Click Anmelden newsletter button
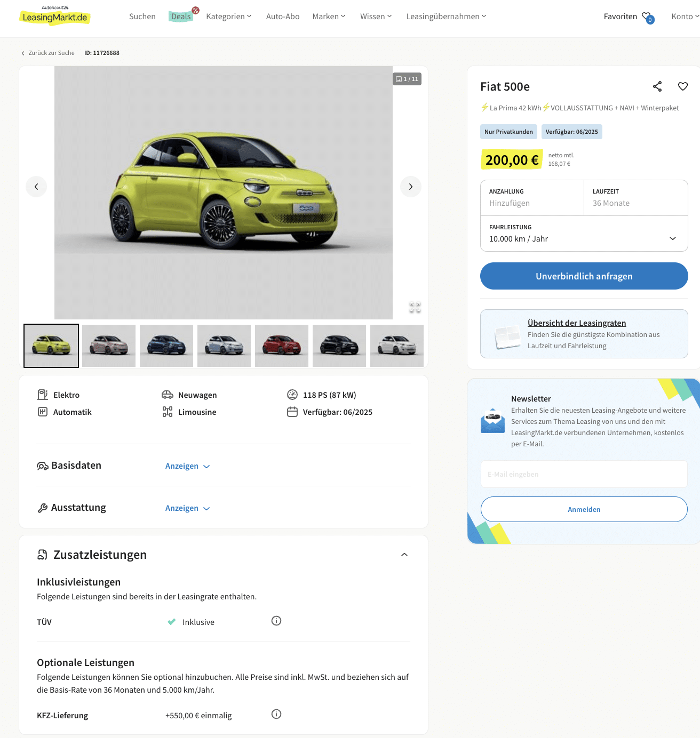Image resolution: width=700 pixels, height=738 pixels. pos(584,509)
